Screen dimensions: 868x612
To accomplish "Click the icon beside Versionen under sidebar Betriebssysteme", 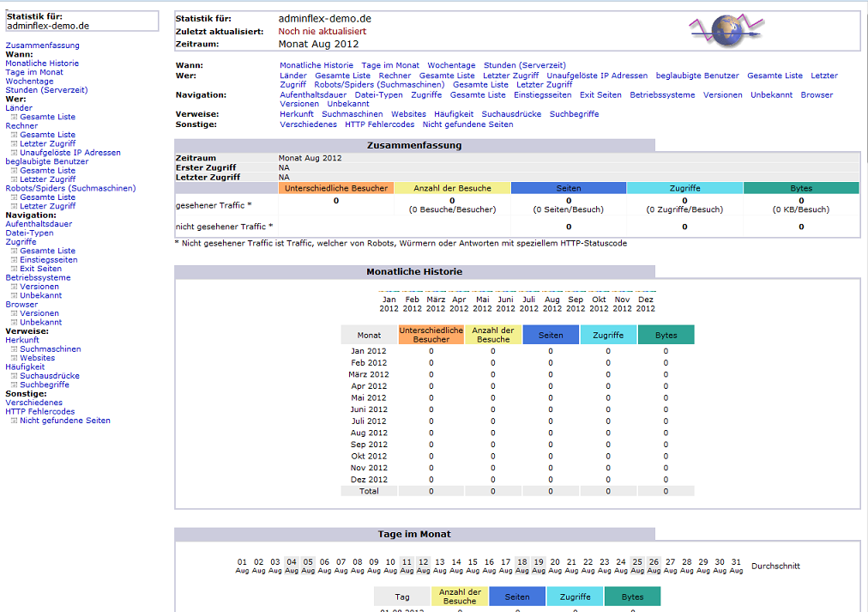I will [15, 287].
